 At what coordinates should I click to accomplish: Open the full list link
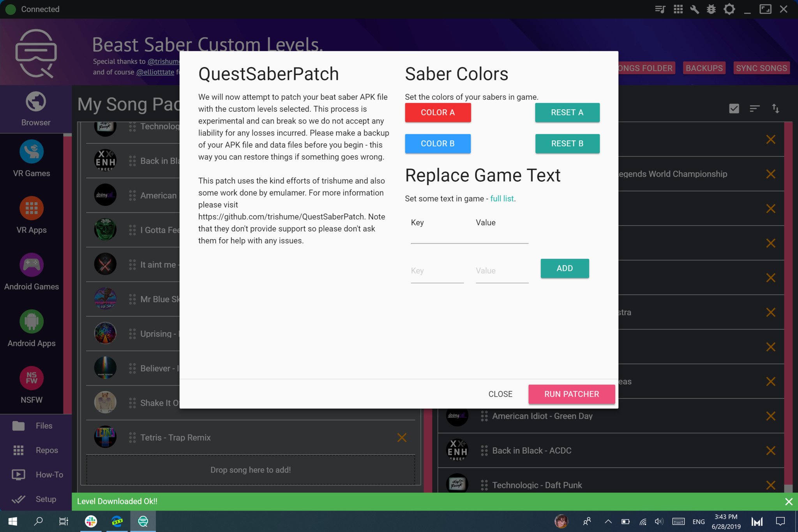pyautogui.click(x=502, y=198)
